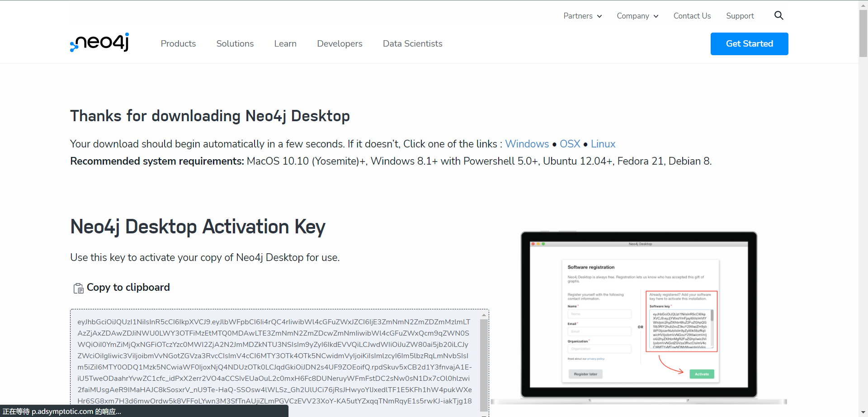868x417 pixels.
Task: Click the Neo4j Desktop registration screenshot
Action: [638, 317]
